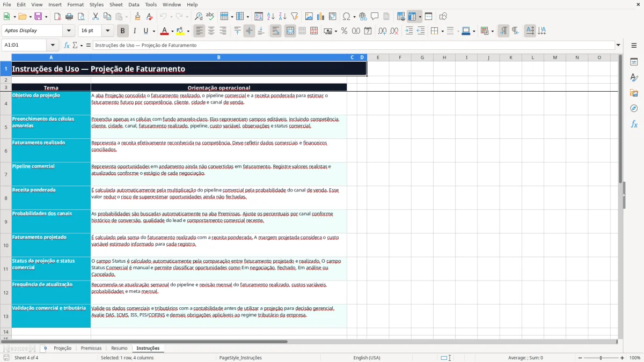
Task: Toggle Print Preview
Action: coord(81,17)
